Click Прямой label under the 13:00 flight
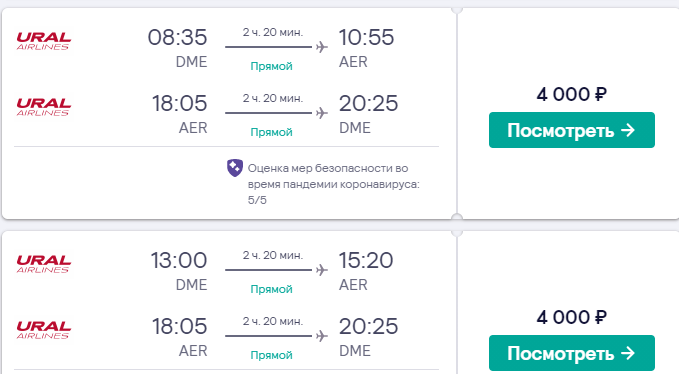 pos(272,289)
